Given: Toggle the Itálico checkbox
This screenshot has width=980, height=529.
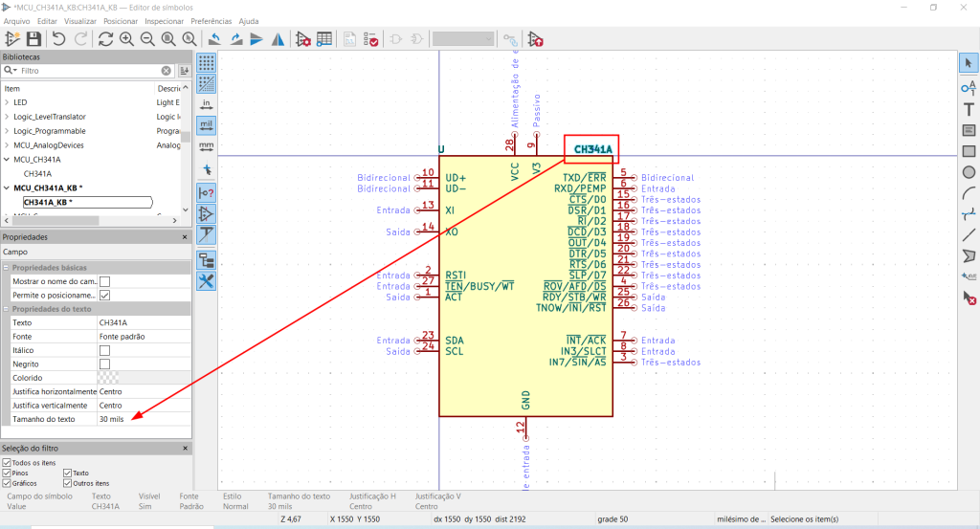Looking at the screenshot, I should (105, 350).
